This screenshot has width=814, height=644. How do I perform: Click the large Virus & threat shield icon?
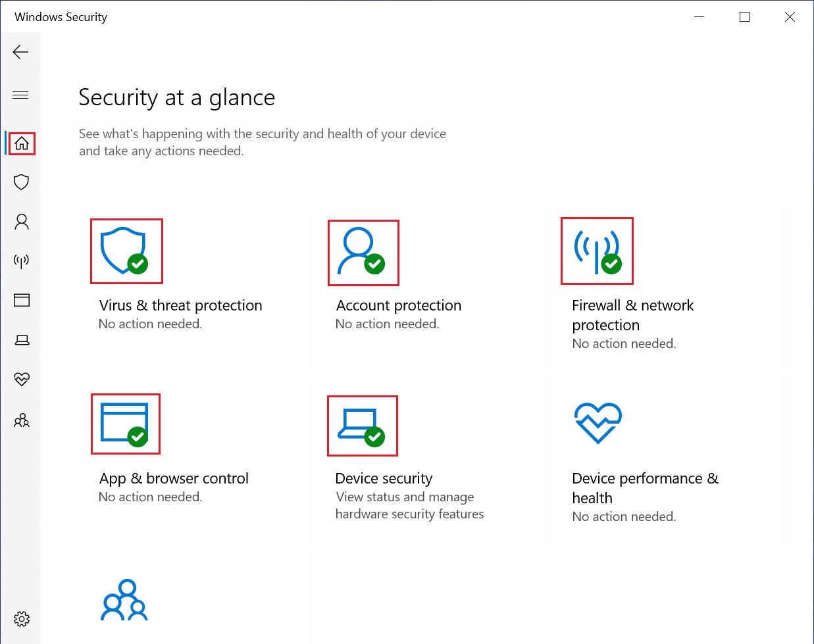[x=124, y=251]
